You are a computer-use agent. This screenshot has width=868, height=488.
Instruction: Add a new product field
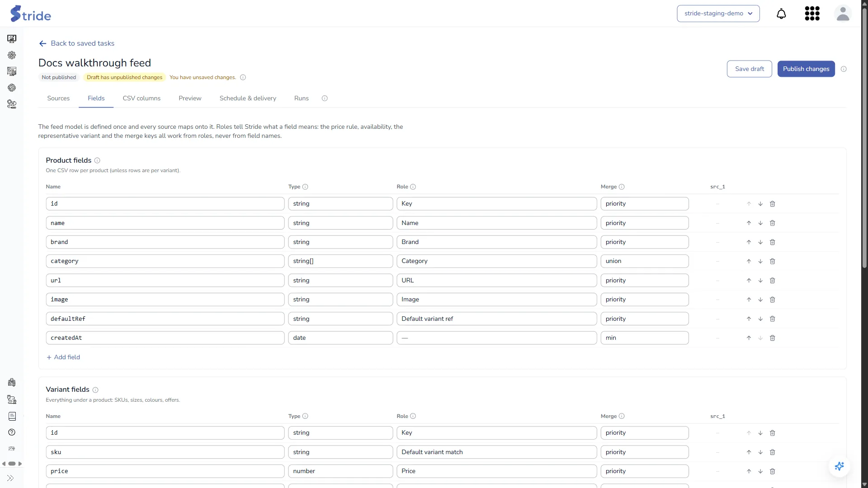pos(63,357)
